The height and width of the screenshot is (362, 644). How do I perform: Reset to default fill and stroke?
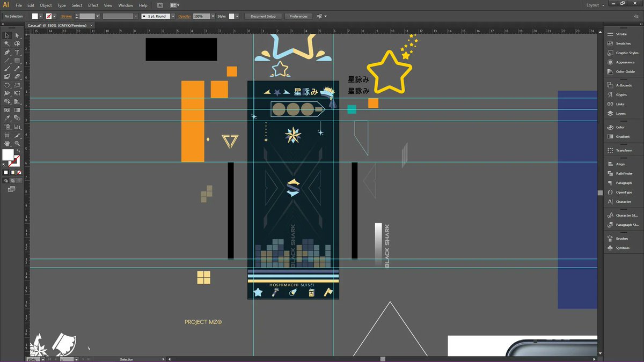[5, 165]
